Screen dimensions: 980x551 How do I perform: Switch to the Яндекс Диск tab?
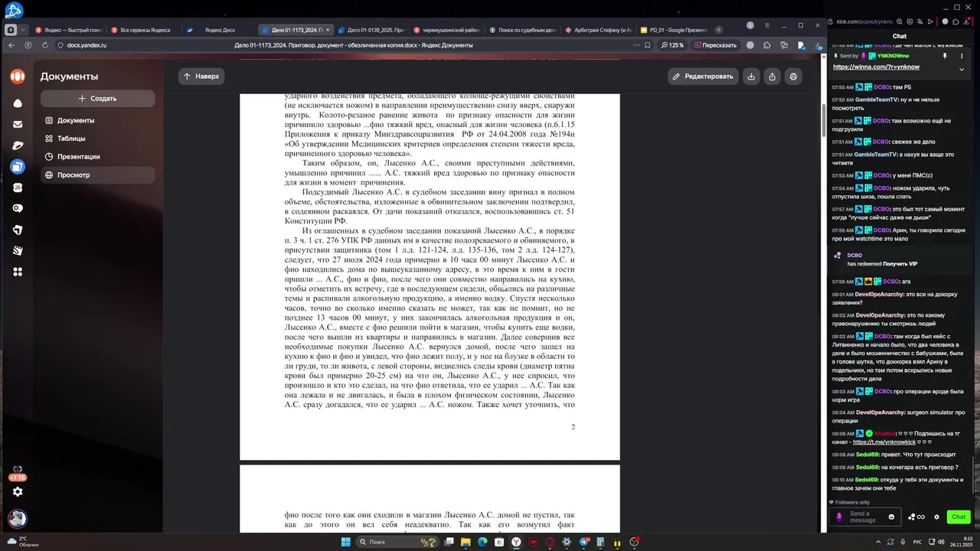[x=219, y=30]
